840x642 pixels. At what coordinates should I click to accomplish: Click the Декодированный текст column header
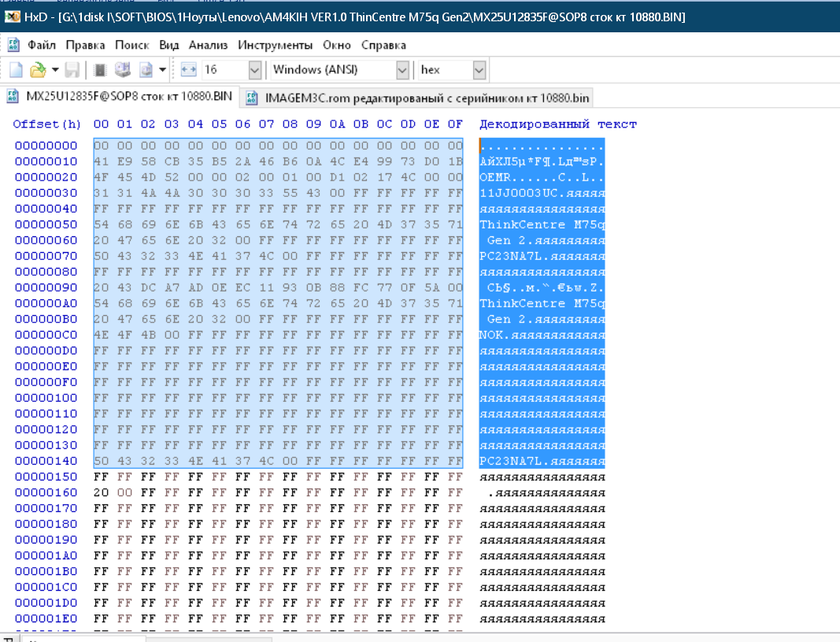(558, 124)
